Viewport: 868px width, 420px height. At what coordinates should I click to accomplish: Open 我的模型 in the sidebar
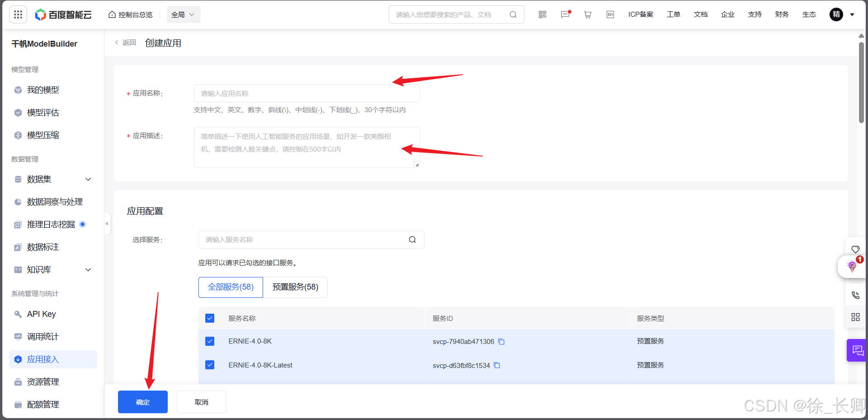[x=43, y=90]
